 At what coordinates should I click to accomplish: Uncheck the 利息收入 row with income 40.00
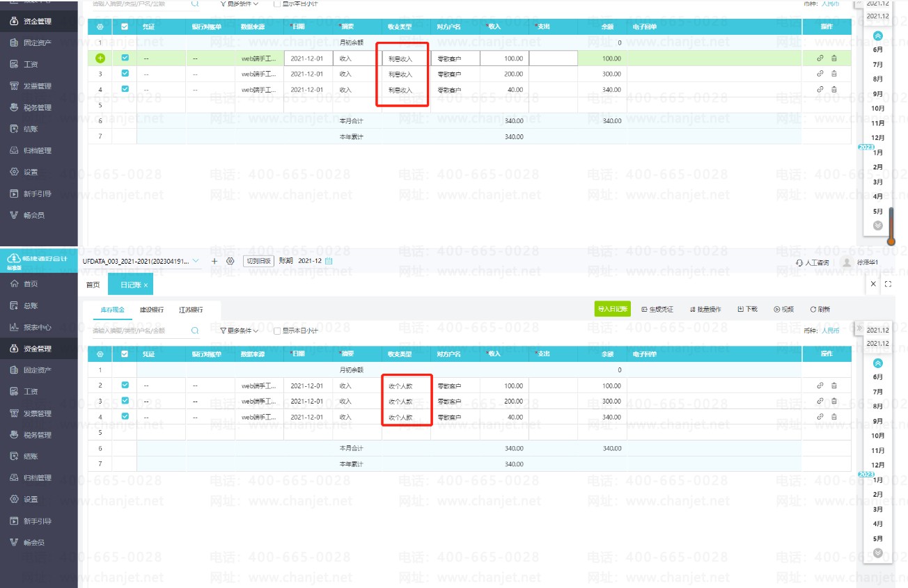[x=125, y=88]
